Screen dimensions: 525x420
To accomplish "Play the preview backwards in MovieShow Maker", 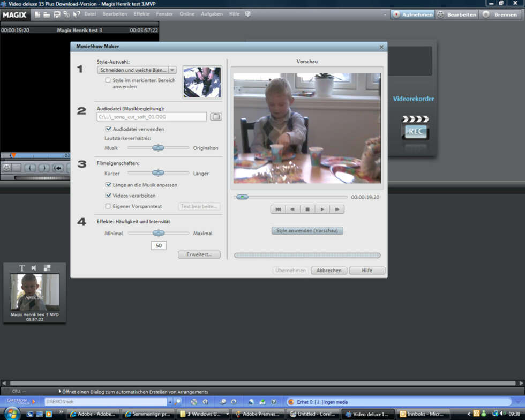I will 292,209.
